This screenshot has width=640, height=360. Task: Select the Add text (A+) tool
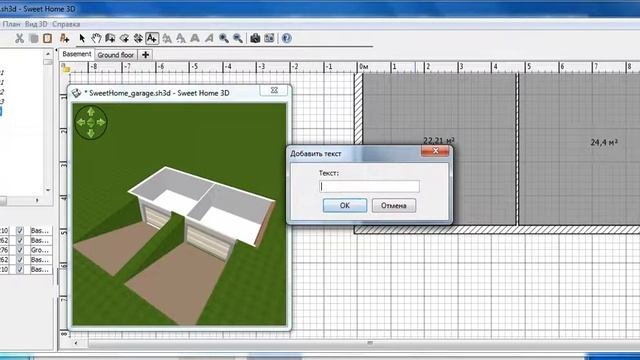coord(152,38)
